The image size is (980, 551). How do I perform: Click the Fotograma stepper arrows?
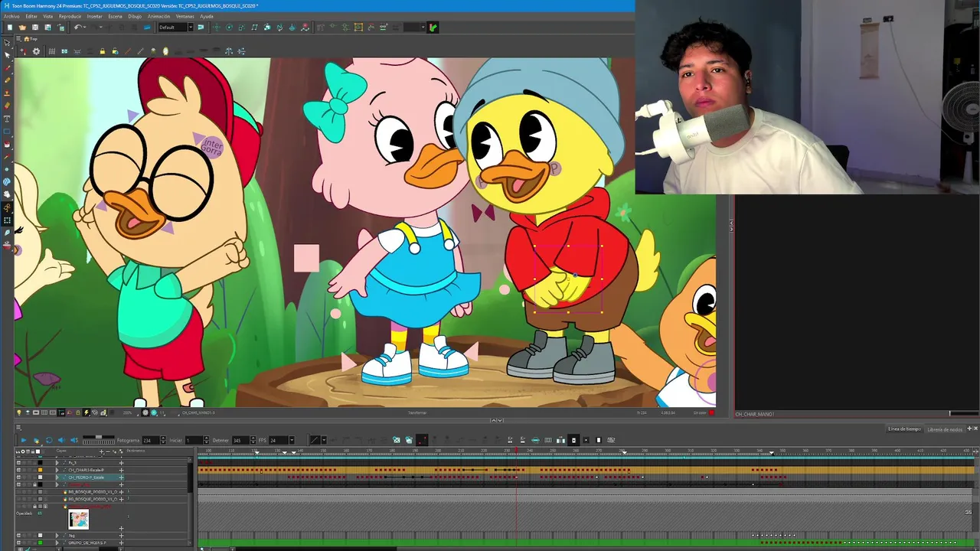point(163,440)
